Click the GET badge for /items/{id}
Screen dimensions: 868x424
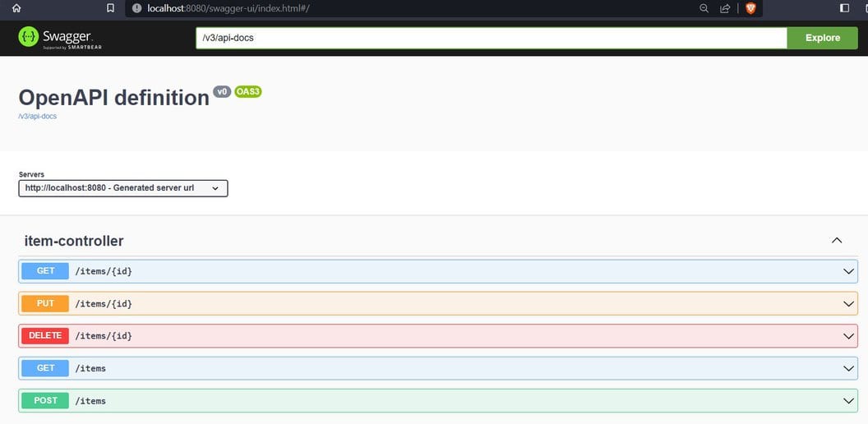(45, 271)
